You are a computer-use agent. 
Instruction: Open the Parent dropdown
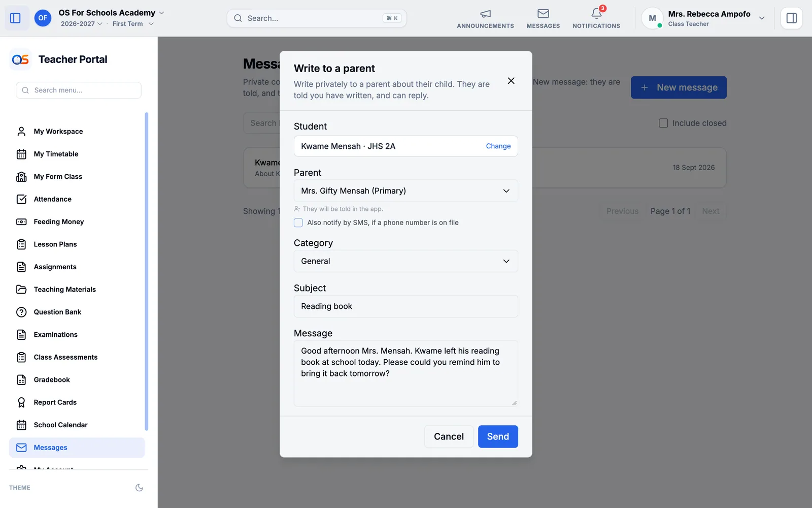[405, 191]
